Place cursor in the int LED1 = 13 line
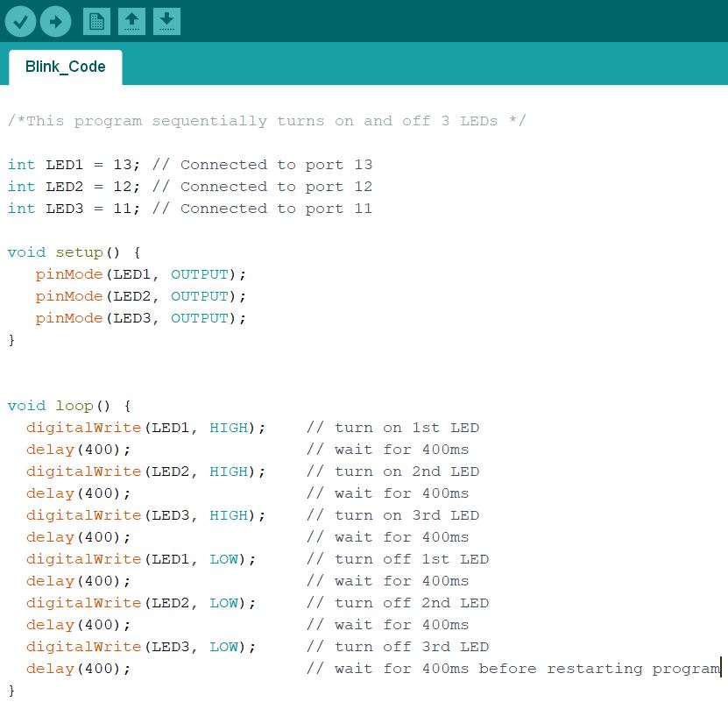Image resolution: width=728 pixels, height=702 pixels. point(190,165)
